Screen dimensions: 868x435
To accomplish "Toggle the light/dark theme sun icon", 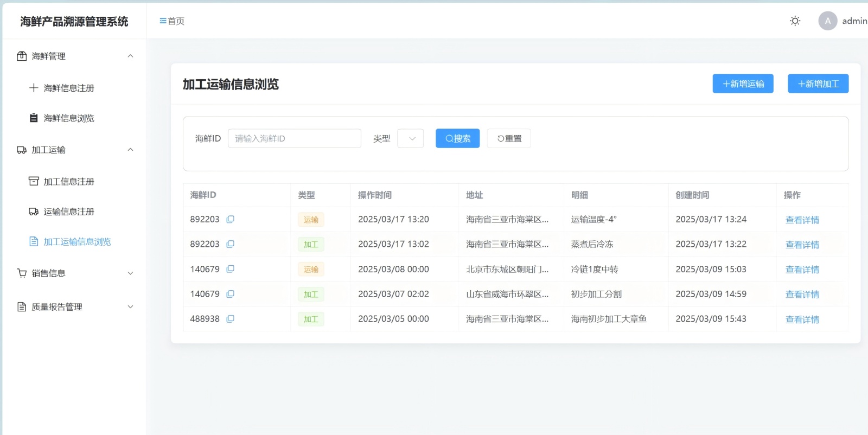I will click(x=795, y=21).
